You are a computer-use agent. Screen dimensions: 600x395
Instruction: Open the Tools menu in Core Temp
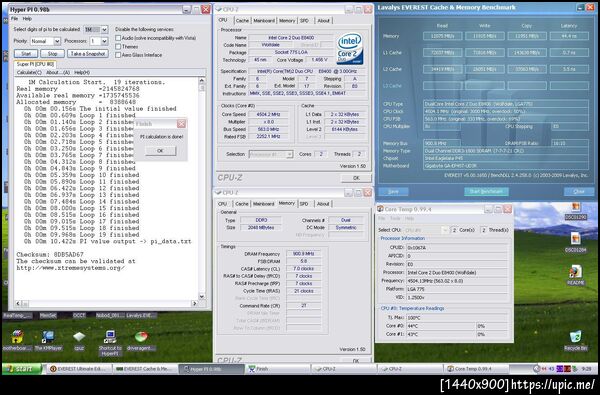click(x=395, y=219)
